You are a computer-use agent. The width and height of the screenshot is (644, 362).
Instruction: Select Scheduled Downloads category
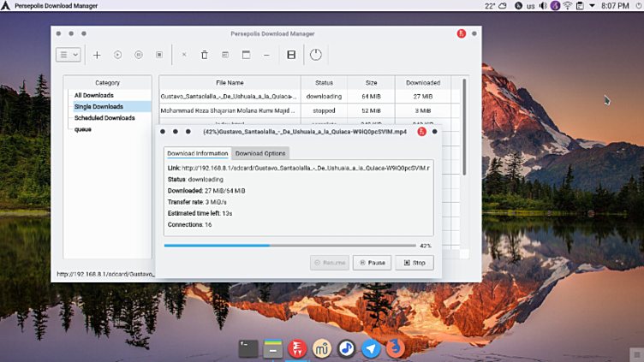104,118
